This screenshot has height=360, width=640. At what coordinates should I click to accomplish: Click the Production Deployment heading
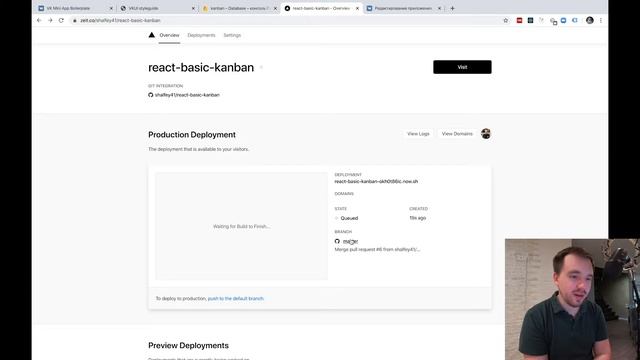pyautogui.click(x=192, y=135)
